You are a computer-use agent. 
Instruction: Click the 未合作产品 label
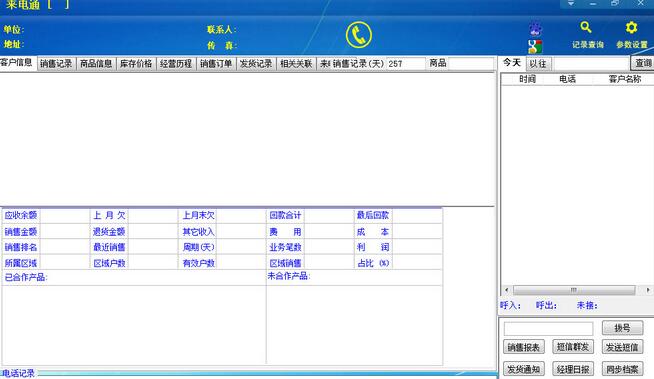pos(289,276)
